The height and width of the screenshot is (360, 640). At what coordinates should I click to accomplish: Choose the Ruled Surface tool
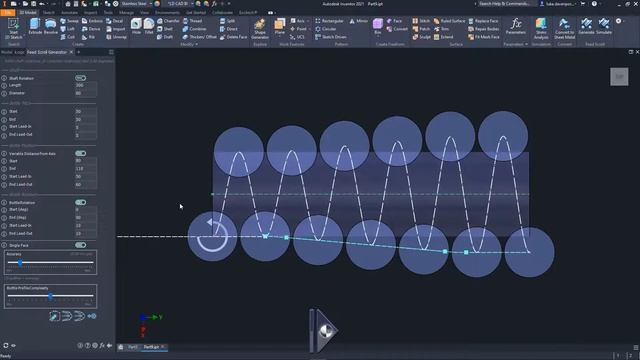[x=449, y=21]
